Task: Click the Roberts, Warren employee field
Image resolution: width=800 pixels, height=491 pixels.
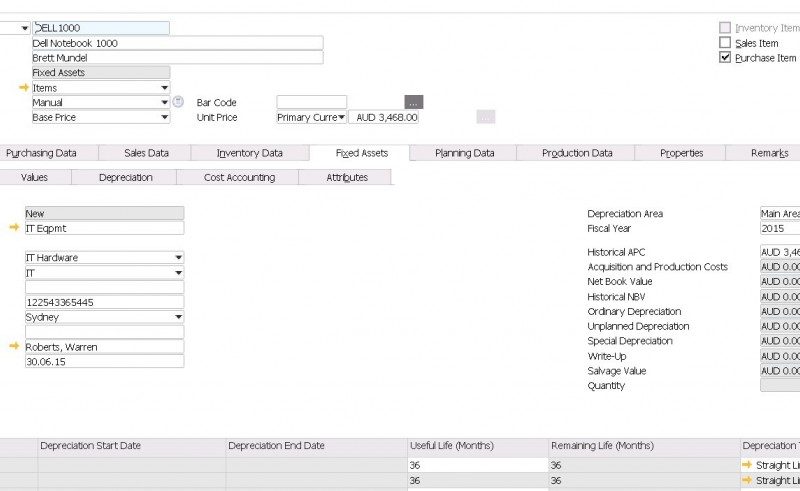Action: pos(105,347)
